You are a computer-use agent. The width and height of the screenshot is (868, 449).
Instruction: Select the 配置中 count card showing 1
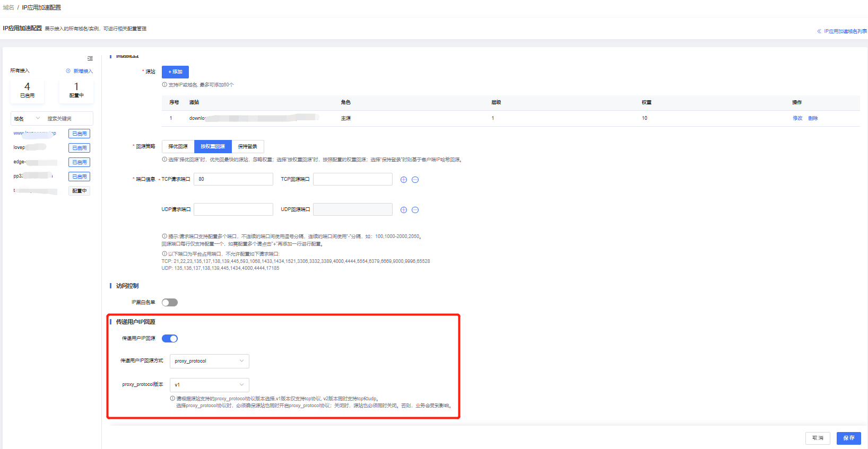(76, 90)
